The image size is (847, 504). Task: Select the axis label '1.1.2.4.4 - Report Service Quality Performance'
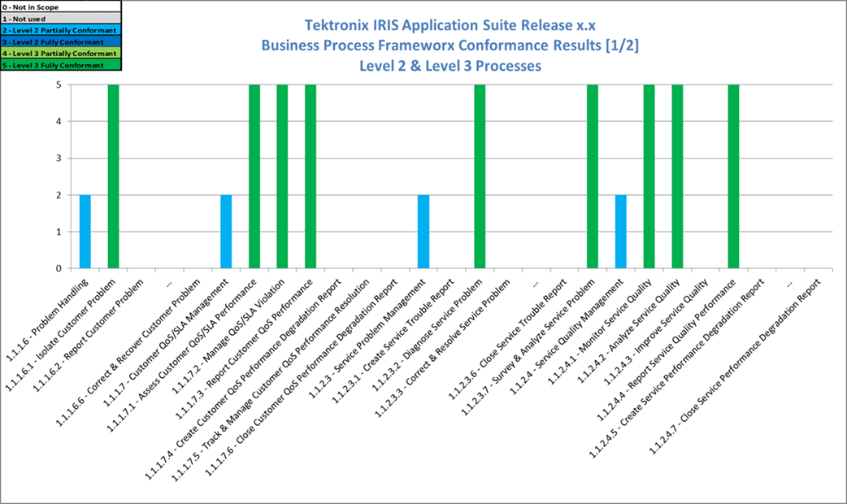667,350
